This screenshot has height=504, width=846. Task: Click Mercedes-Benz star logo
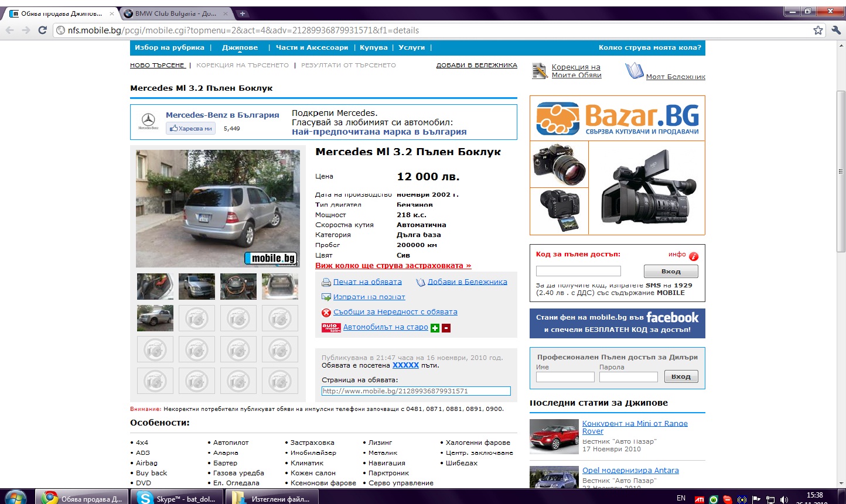point(148,121)
